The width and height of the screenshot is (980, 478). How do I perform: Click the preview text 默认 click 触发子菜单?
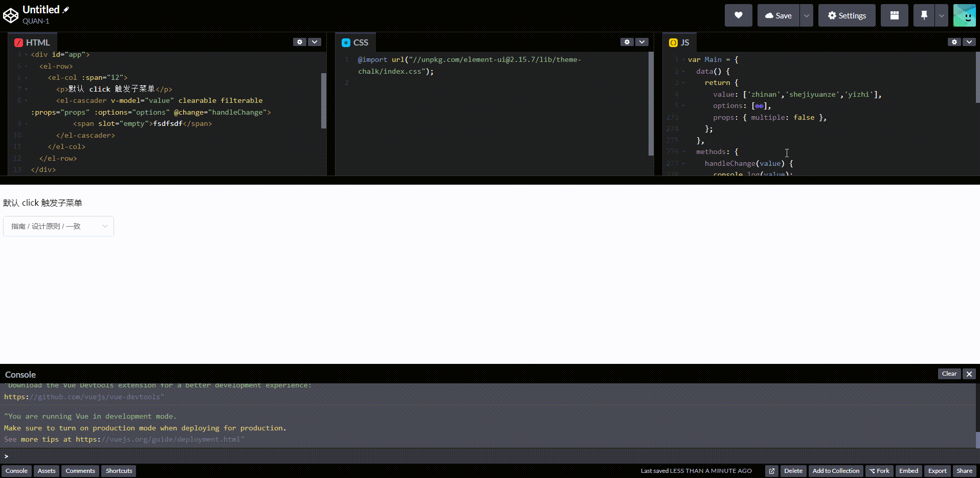point(42,203)
